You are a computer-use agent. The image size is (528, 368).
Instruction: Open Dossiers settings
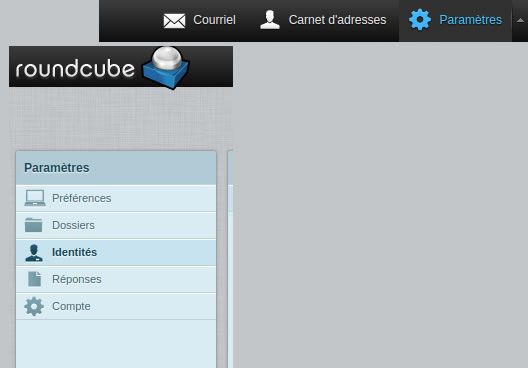pyautogui.click(x=116, y=225)
